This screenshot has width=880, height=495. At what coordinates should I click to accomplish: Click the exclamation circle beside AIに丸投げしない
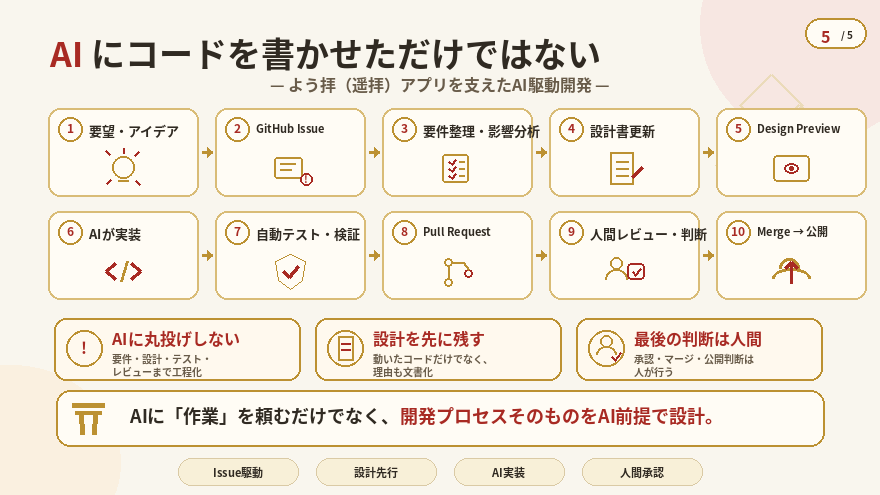[x=84, y=349]
